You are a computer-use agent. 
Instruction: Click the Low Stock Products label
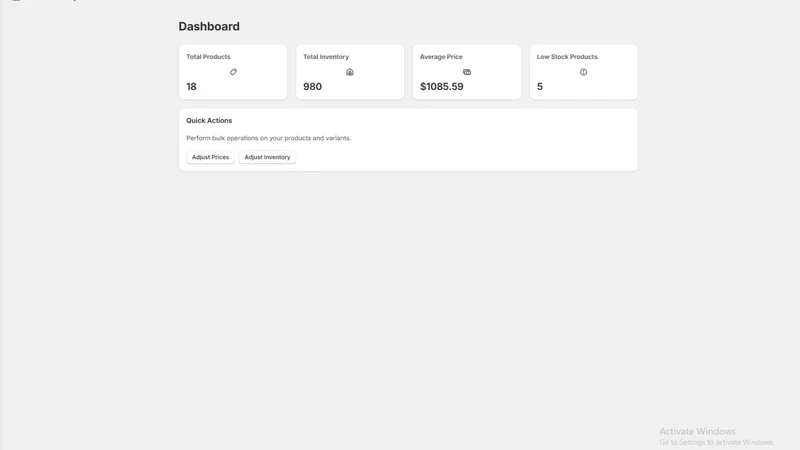pos(567,57)
